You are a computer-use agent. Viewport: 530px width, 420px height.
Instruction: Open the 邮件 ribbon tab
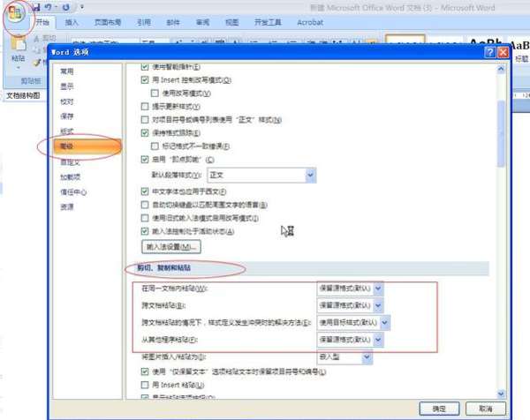pyautogui.click(x=173, y=23)
